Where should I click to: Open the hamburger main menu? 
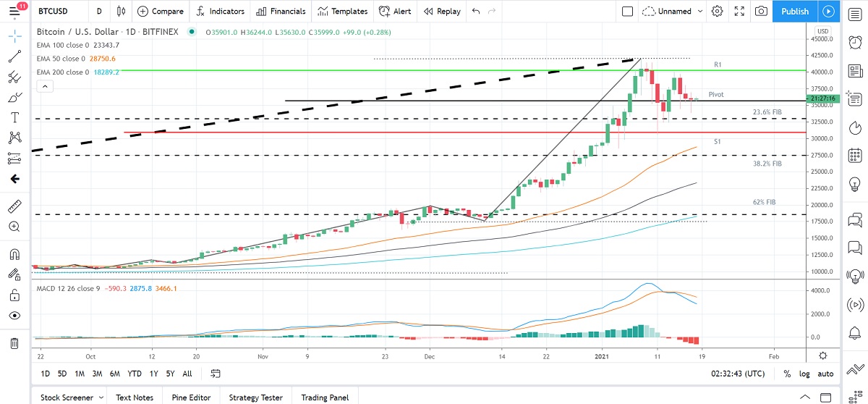(14, 12)
